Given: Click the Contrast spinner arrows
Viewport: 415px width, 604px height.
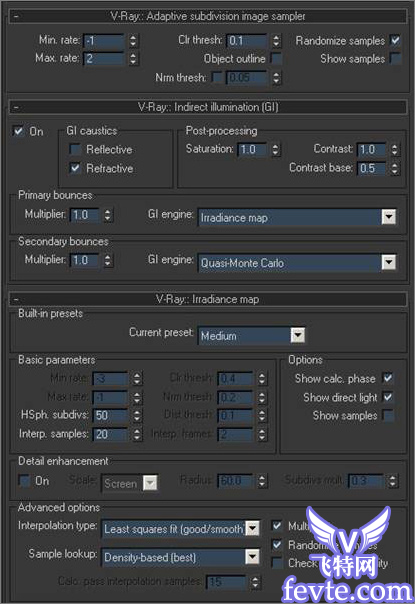Looking at the screenshot, I should [394, 149].
